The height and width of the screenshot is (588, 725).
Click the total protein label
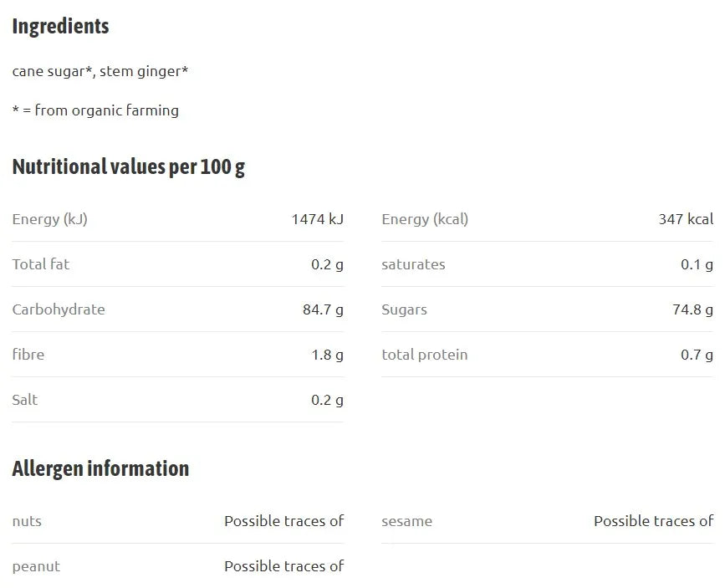pyautogui.click(x=425, y=355)
